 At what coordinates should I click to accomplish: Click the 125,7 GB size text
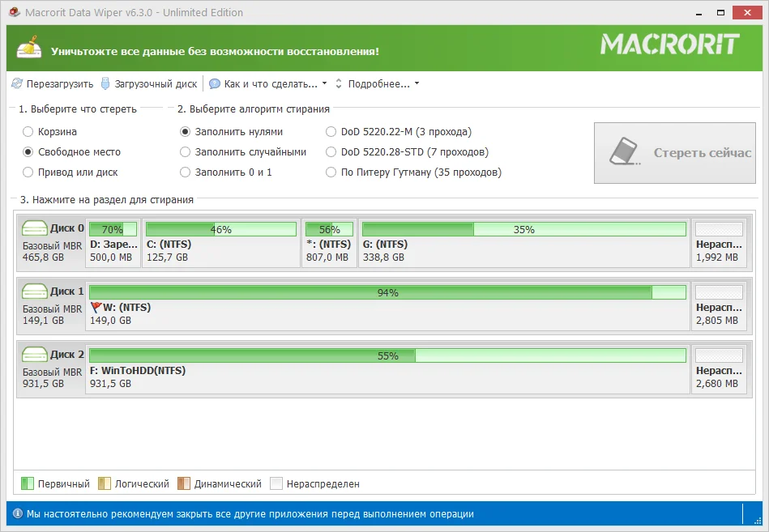[x=167, y=257]
